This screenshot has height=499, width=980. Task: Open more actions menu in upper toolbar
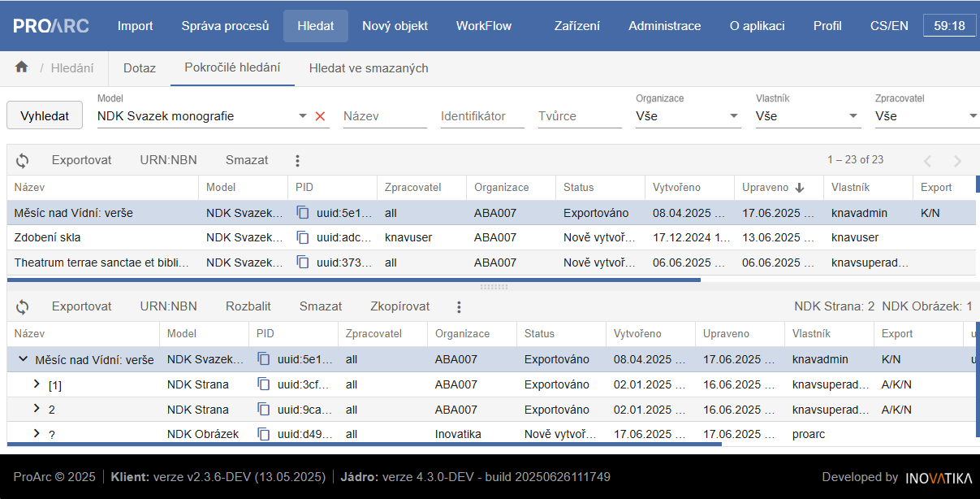pyautogui.click(x=297, y=159)
